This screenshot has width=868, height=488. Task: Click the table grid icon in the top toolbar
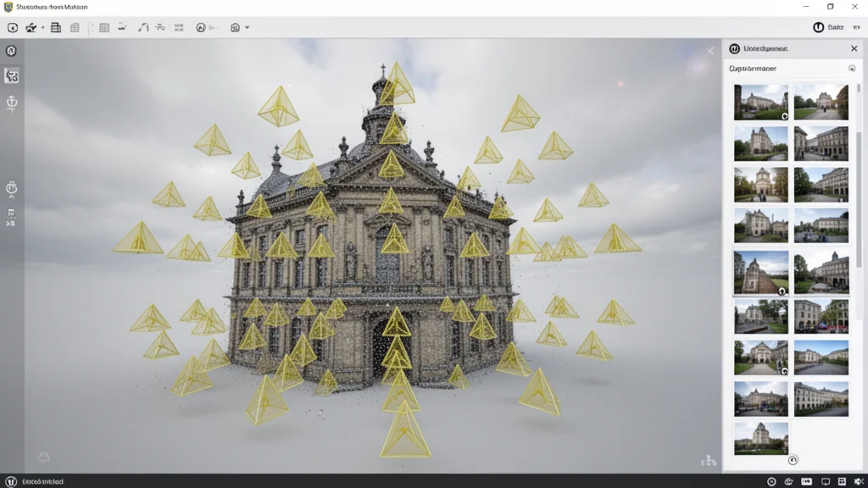(x=56, y=27)
